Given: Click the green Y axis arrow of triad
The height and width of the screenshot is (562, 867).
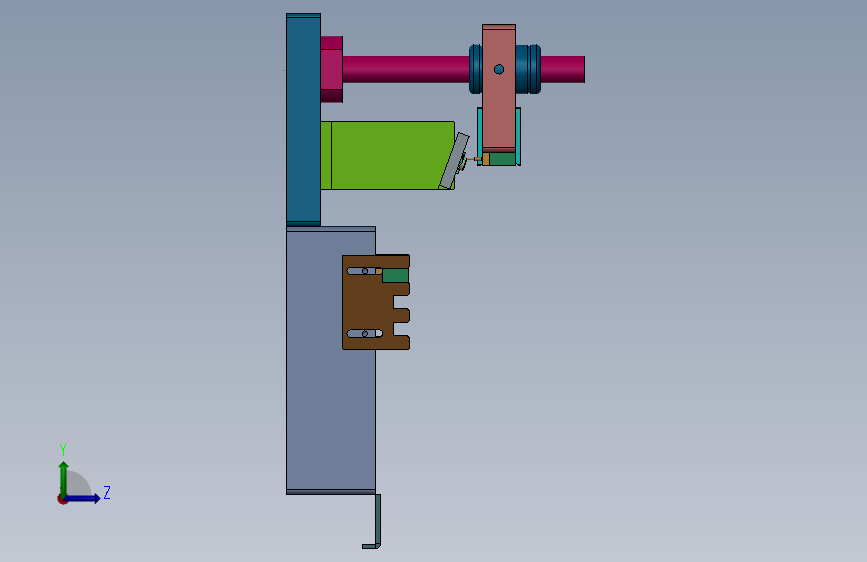Looking at the screenshot, I should coord(64,478).
